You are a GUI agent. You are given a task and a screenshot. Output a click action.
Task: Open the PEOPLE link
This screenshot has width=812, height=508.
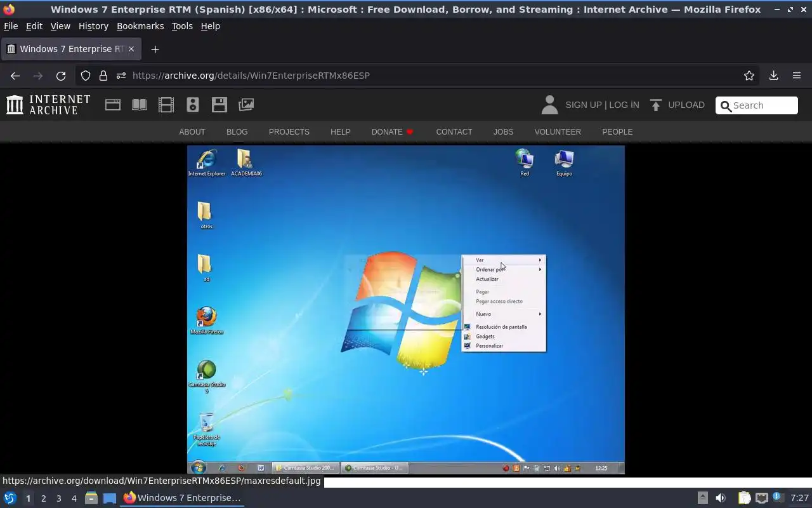(617, 132)
